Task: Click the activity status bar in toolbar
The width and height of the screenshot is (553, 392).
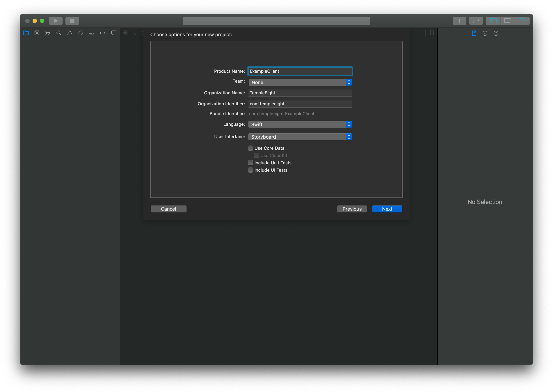Action: click(x=276, y=21)
